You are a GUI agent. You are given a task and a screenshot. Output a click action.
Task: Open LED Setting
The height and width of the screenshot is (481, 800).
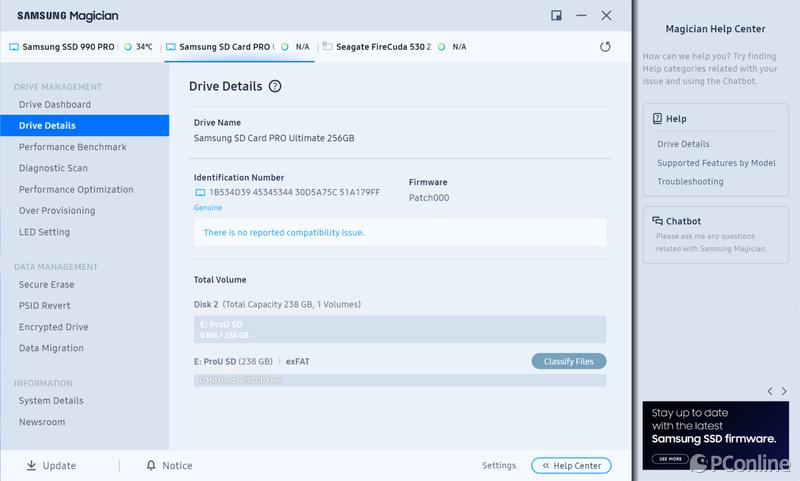coord(44,232)
